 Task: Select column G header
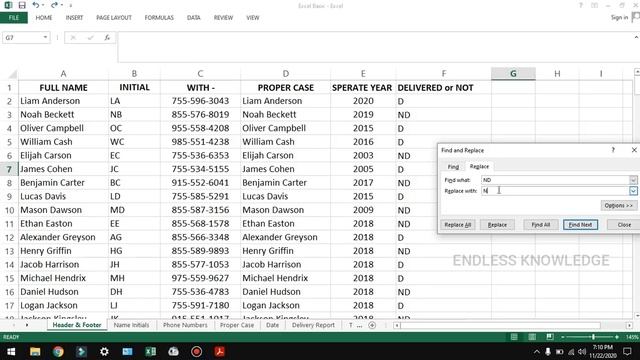coord(513,74)
